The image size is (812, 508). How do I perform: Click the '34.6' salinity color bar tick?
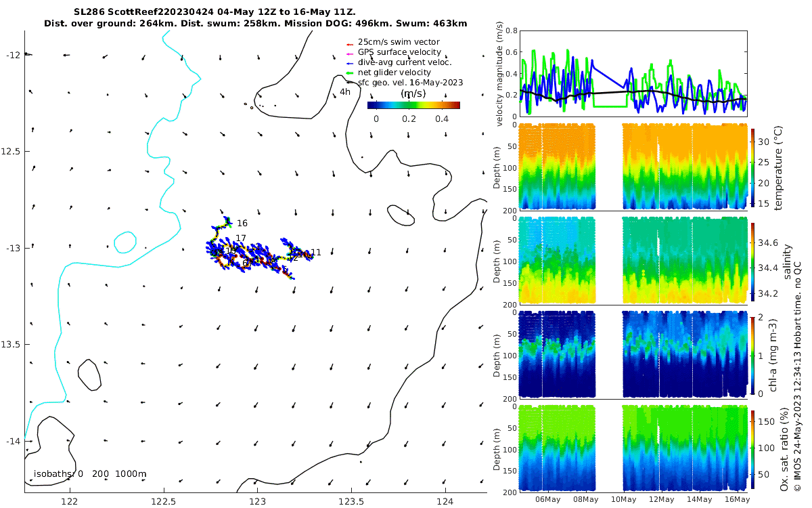pos(767,241)
